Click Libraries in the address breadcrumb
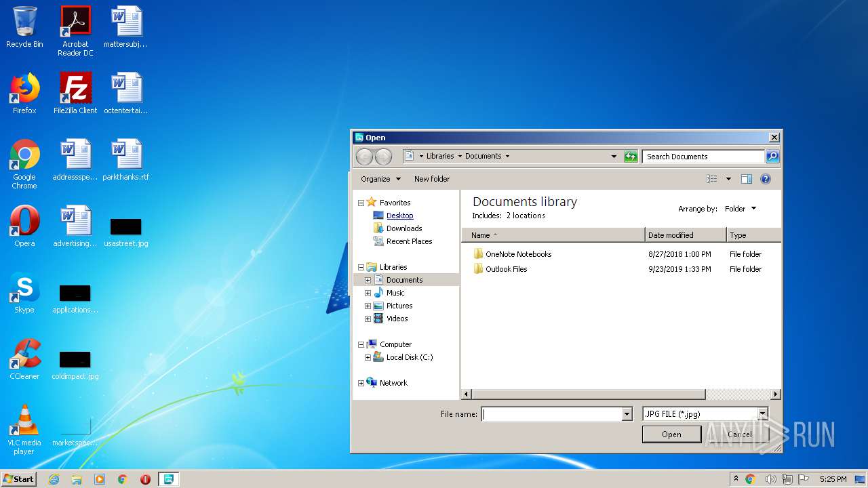This screenshot has width=868, height=488. (x=440, y=156)
